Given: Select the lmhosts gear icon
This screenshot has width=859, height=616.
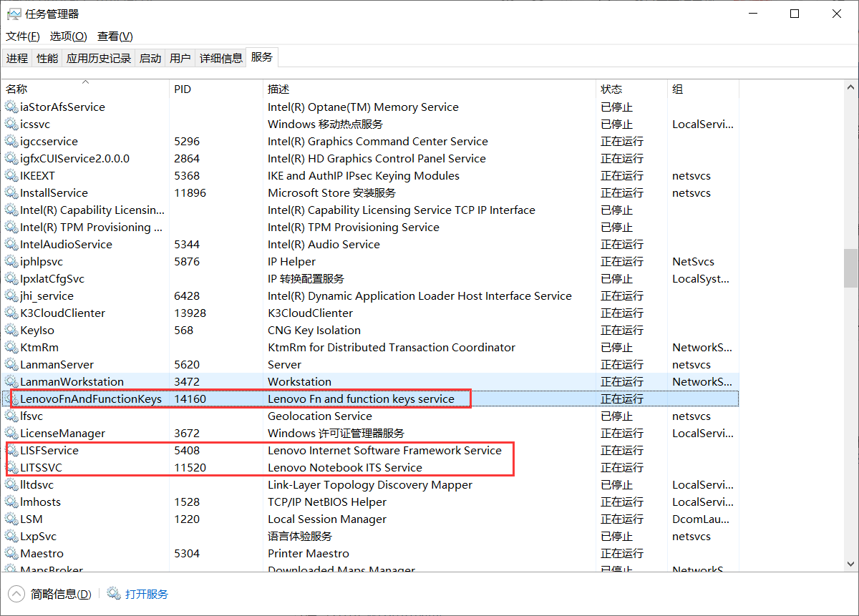Looking at the screenshot, I should tap(11, 502).
